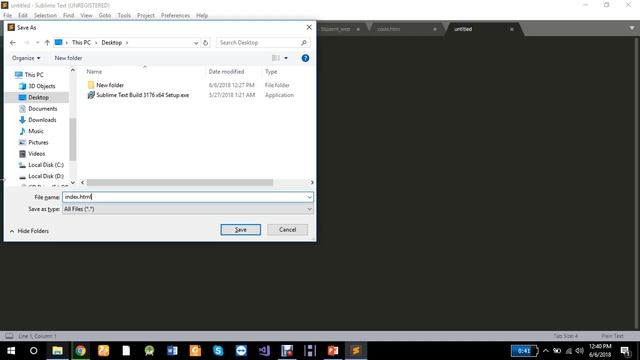
Task: Open the Organize dropdown menu
Action: point(26,58)
